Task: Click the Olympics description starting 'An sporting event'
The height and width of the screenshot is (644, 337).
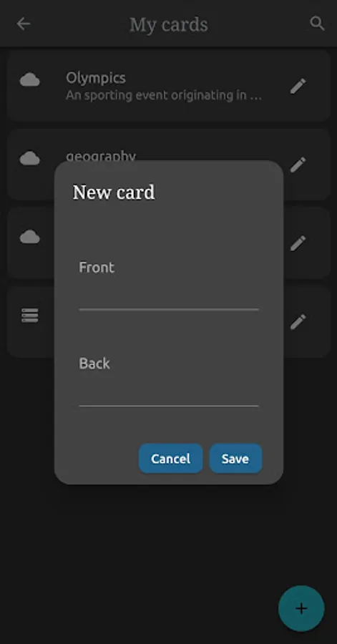Action: (163, 95)
